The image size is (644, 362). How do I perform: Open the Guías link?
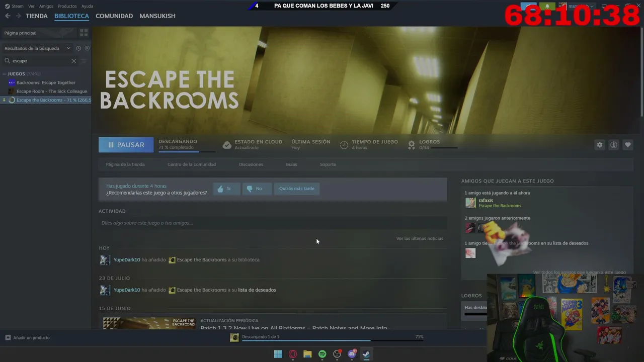click(291, 164)
